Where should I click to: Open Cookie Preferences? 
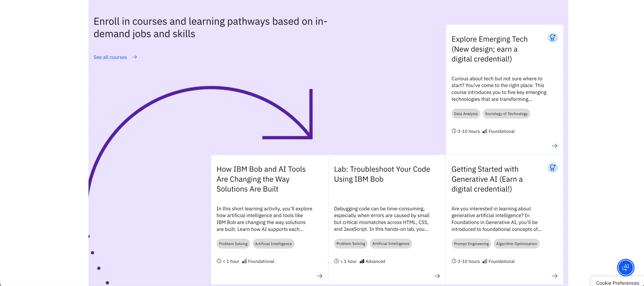click(617, 283)
